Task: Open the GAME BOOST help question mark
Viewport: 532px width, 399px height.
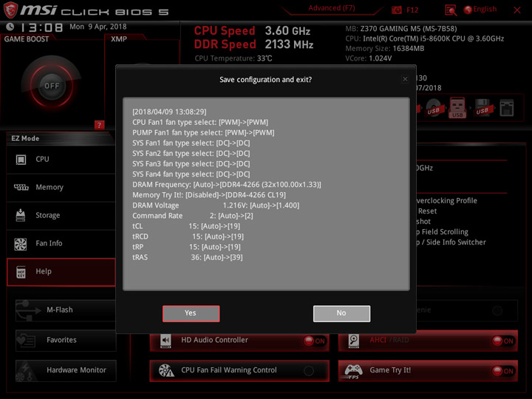Action: coord(99,125)
